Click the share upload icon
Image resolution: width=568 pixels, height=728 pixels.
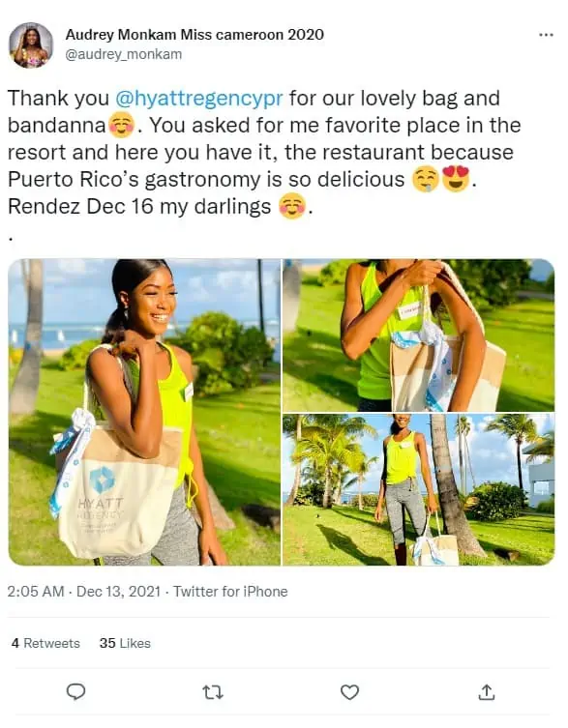click(486, 692)
